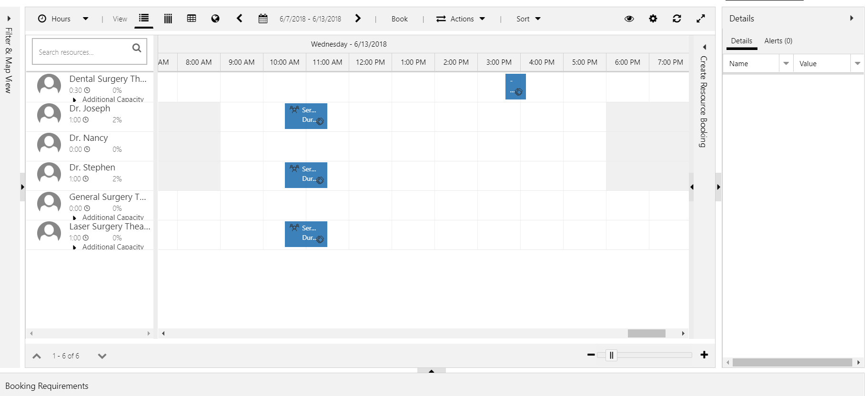
Task: Select Dr. Nancy resource
Action: [89, 138]
